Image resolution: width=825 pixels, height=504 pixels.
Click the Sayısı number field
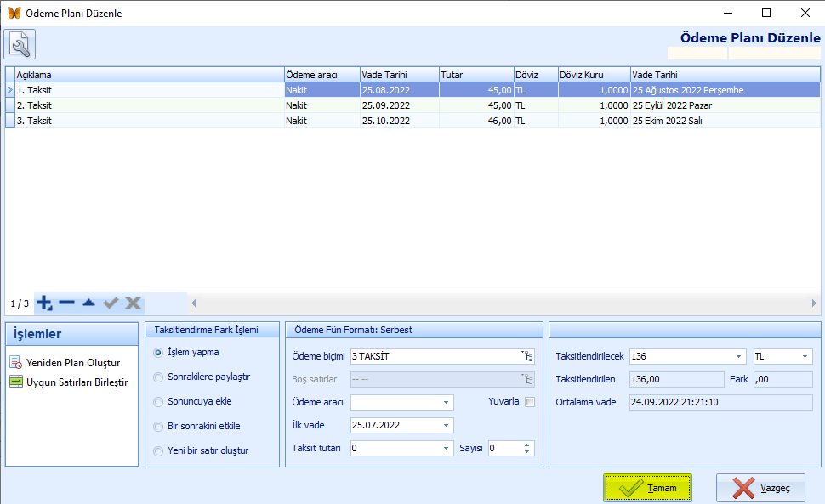click(504, 448)
